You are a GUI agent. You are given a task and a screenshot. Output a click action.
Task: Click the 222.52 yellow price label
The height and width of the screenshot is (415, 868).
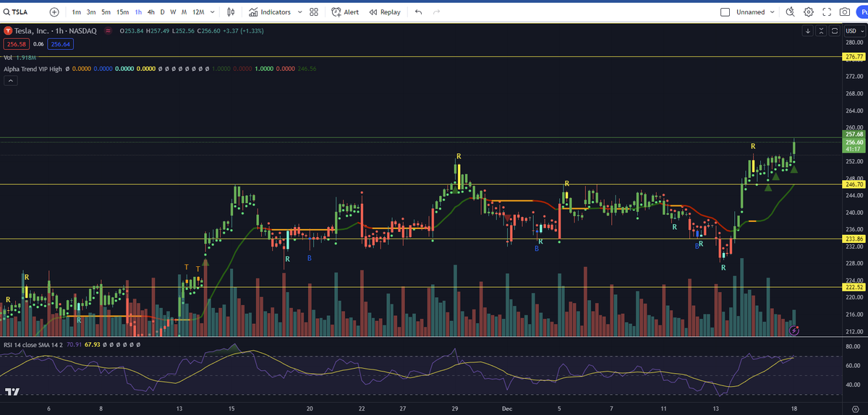854,287
